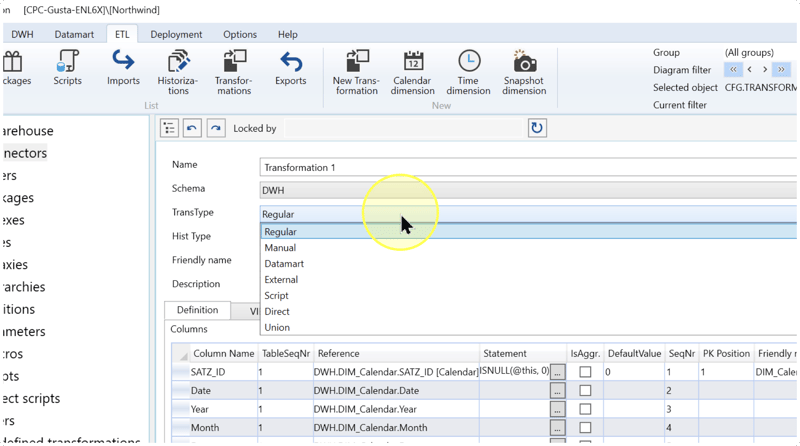Sort by TableSeqNr header

[x=286, y=354]
